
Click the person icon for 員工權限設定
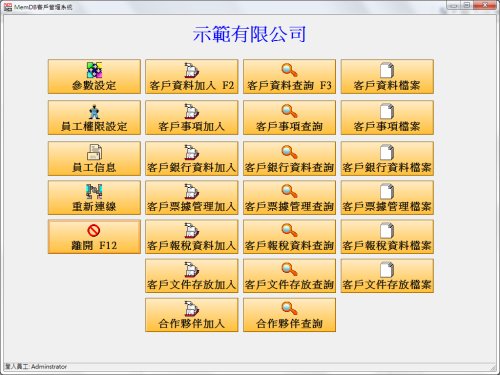point(94,112)
